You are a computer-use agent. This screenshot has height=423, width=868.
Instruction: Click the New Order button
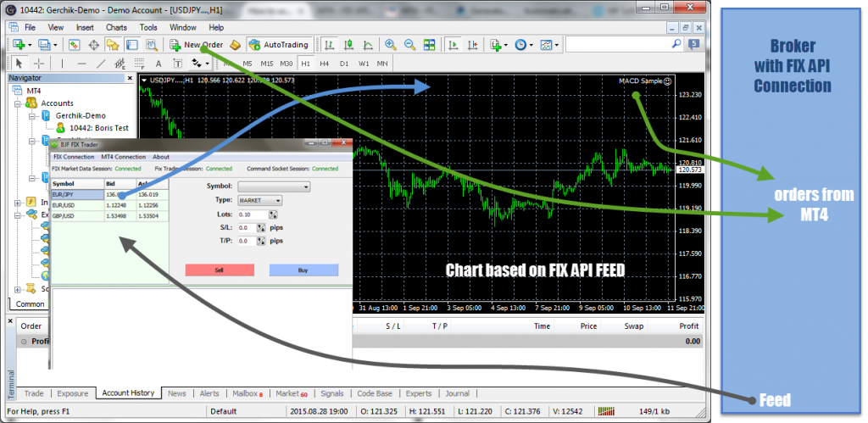pyautogui.click(x=197, y=45)
